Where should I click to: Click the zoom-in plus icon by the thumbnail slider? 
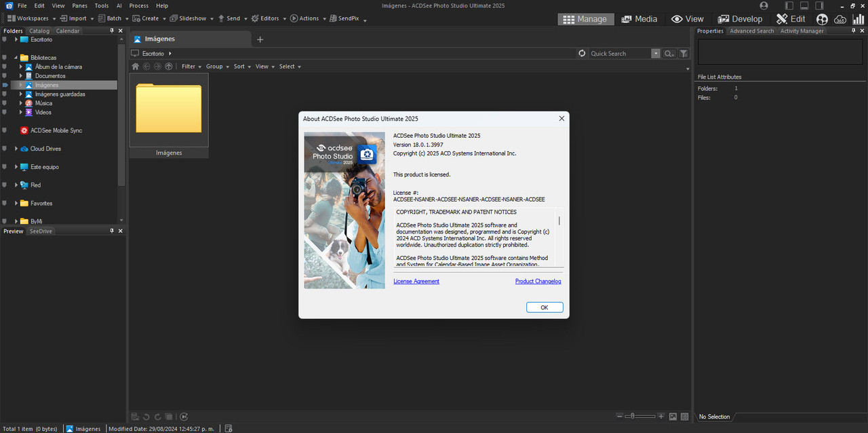click(x=661, y=416)
